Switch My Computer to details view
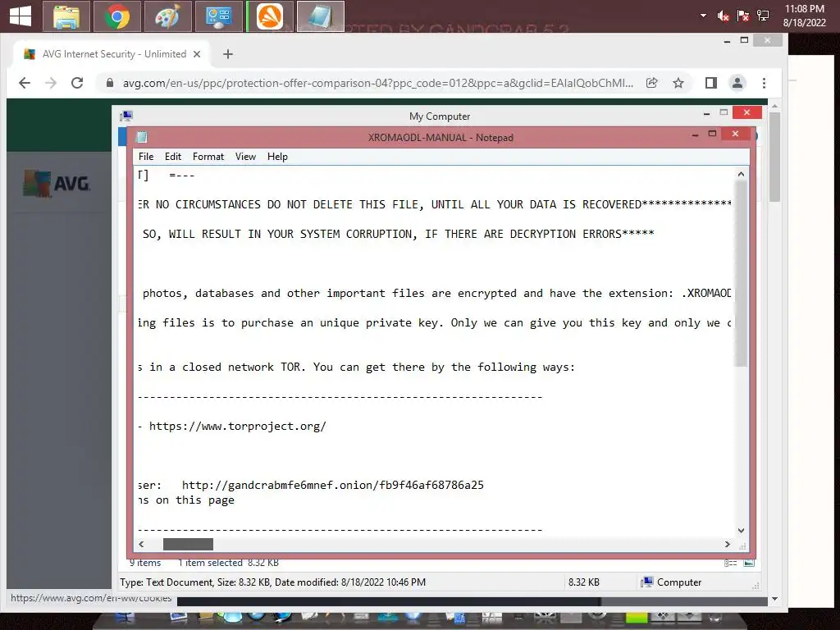Viewport: 840px width, 630px height. (x=730, y=563)
